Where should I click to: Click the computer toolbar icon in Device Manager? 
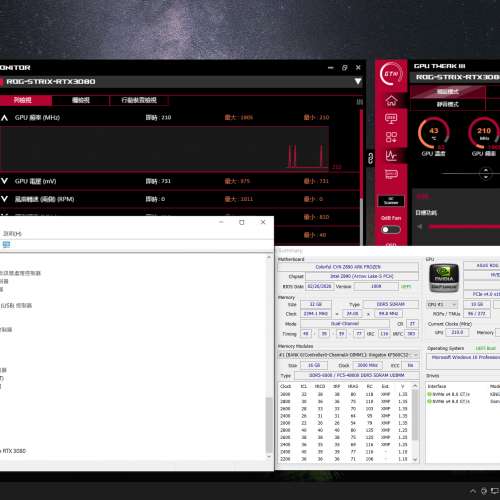(x=6, y=245)
